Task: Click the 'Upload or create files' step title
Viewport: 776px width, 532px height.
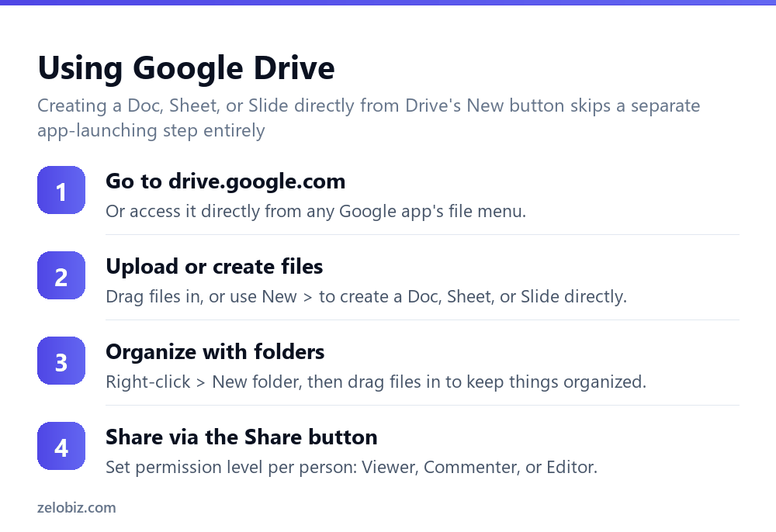Action: 214,267
